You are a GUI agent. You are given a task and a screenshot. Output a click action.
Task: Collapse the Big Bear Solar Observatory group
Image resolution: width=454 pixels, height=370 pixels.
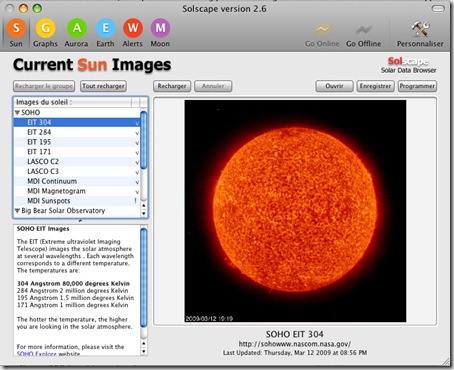(x=17, y=211)
